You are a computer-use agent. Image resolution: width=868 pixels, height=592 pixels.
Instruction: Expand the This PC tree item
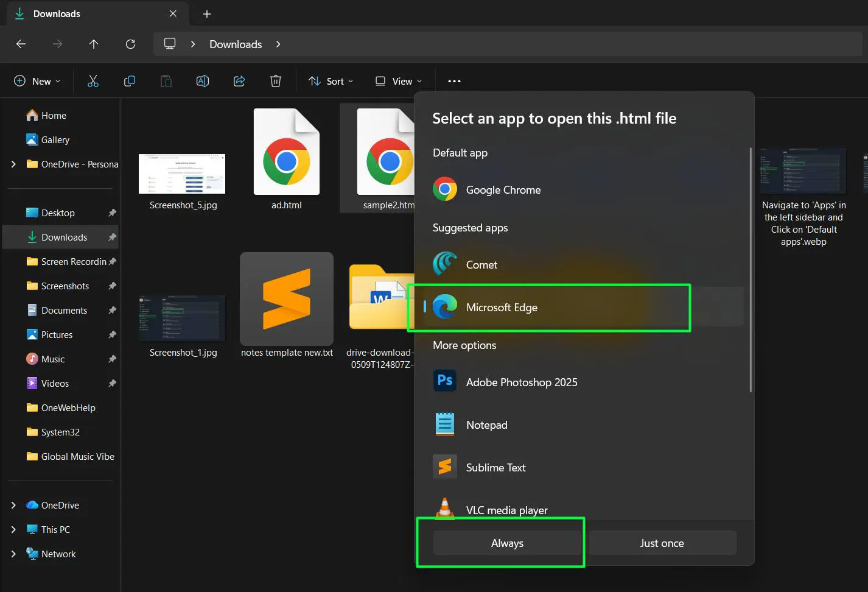13,529
